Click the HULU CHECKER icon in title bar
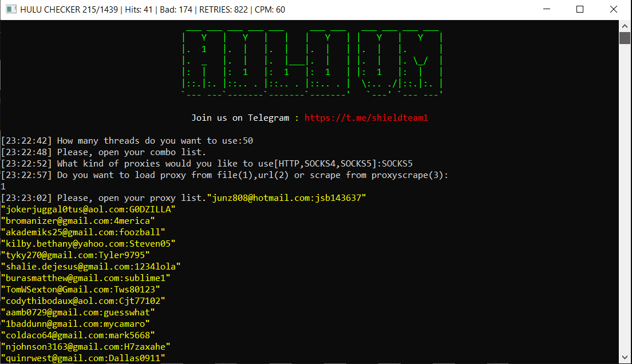The width and height of the screenshot is (632, 364). 11,9
